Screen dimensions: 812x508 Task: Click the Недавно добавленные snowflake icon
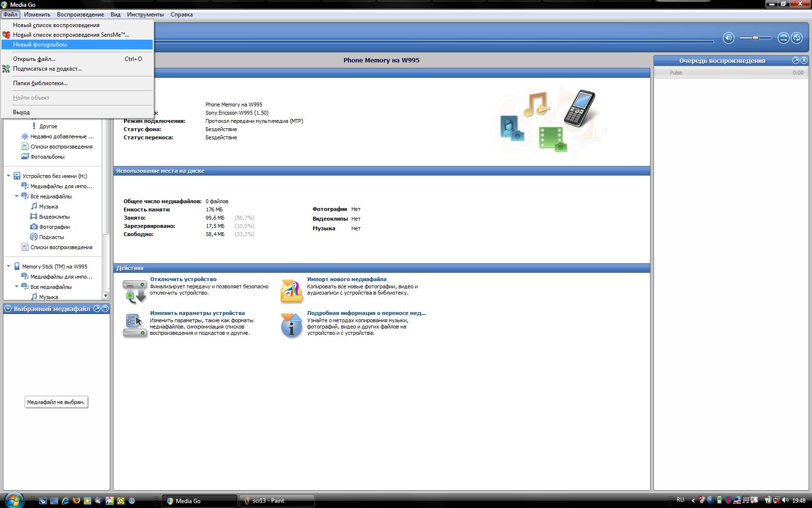click(x=25, y=136)
